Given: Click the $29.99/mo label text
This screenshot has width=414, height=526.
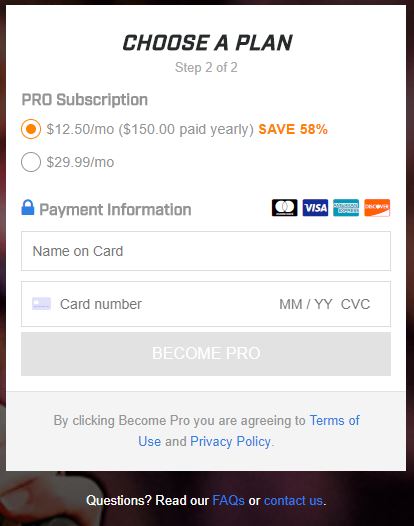Looking at the screenshot, I should click(x=80, y=162).
